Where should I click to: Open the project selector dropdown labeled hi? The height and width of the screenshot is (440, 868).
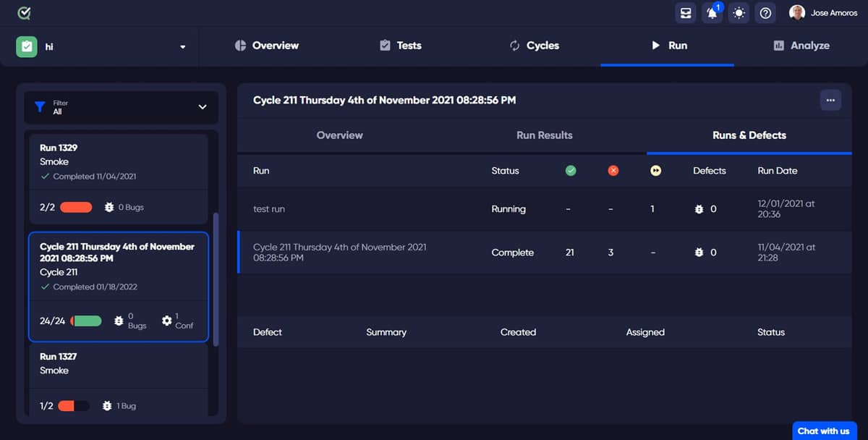point(182,46)
